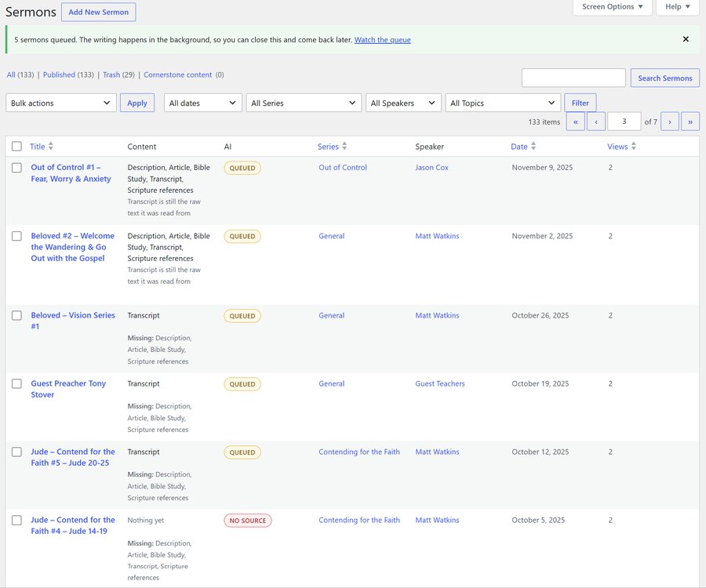This screenshot has height=588, width=706.
Task: Open the Bulk actions dropdown
Action: click(60, 103)
